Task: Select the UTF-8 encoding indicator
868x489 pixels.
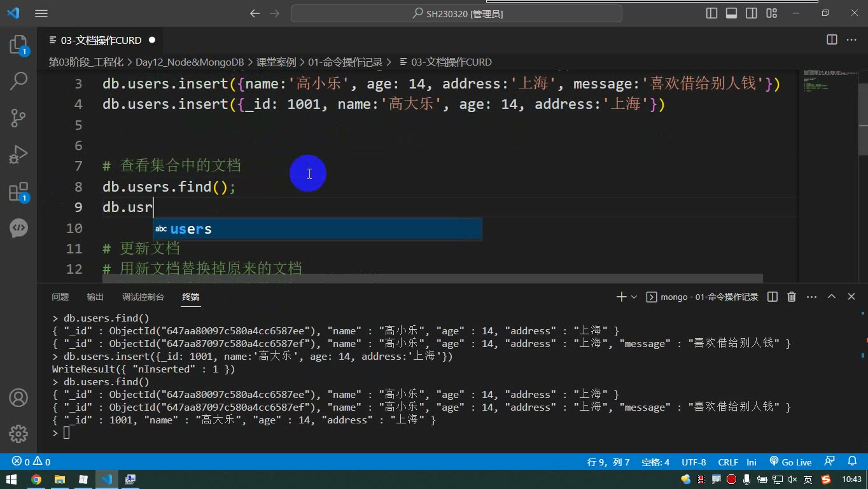Action: pos(694,462)
